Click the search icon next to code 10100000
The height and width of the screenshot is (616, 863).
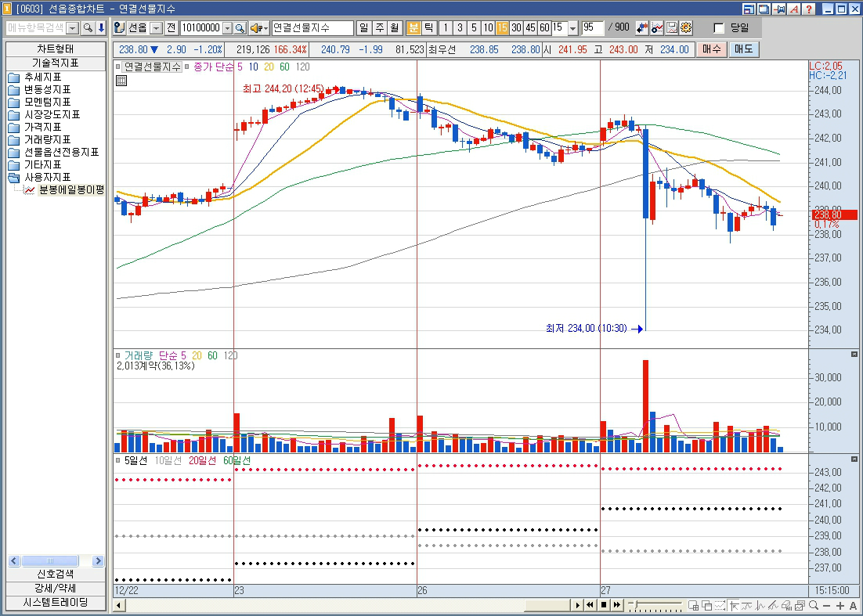tap(240, 28)
